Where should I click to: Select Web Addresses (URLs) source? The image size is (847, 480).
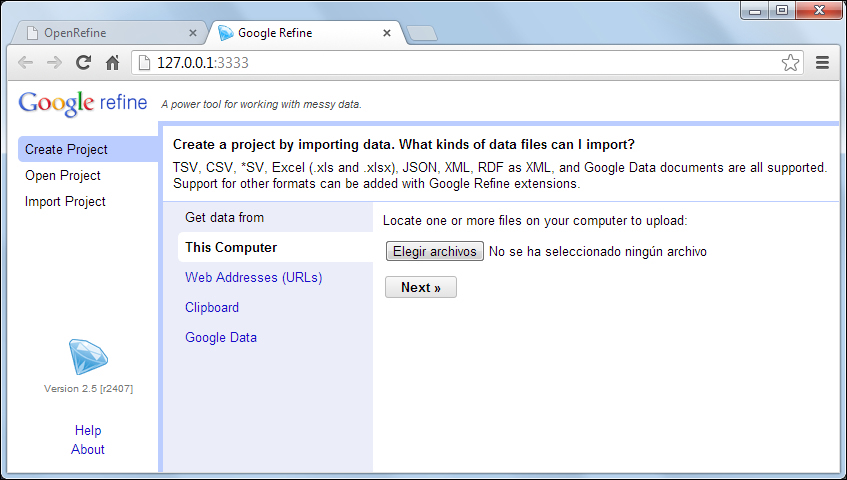253,278
